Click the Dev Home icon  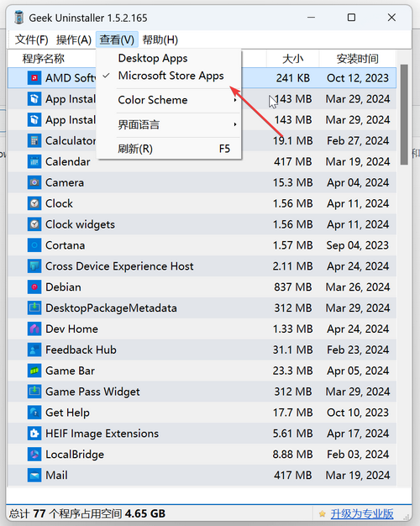[x=34, y=329]
